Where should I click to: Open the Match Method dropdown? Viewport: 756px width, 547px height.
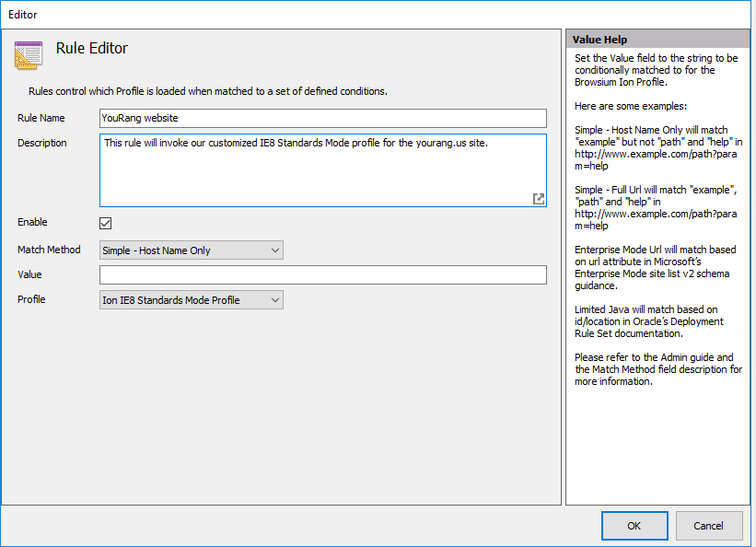pyautogui.click(x=191, y=250)
